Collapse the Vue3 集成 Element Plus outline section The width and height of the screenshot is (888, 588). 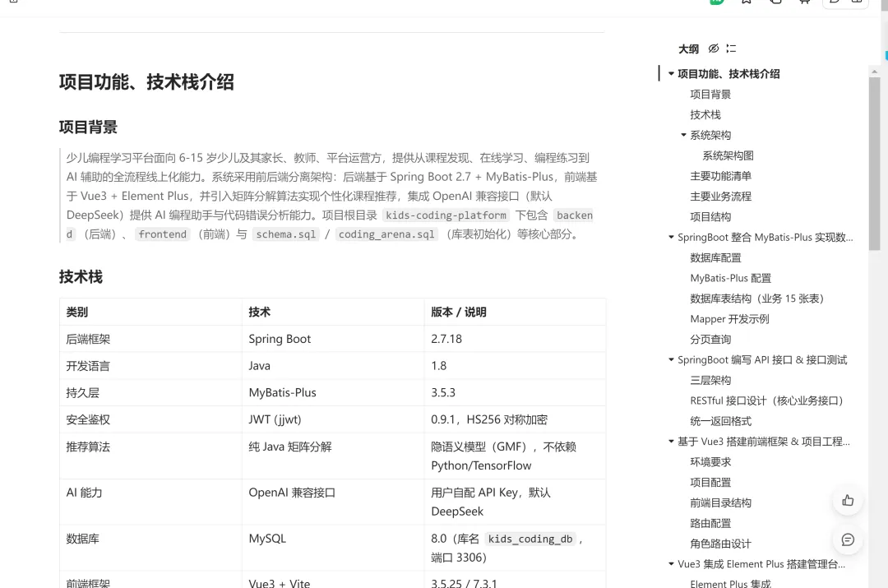[x=671, y=564]
